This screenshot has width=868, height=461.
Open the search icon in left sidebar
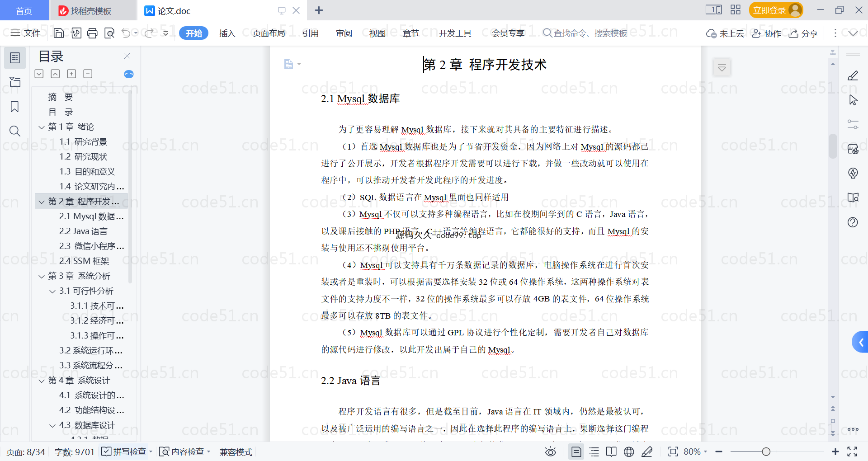[x=15, y=131]
